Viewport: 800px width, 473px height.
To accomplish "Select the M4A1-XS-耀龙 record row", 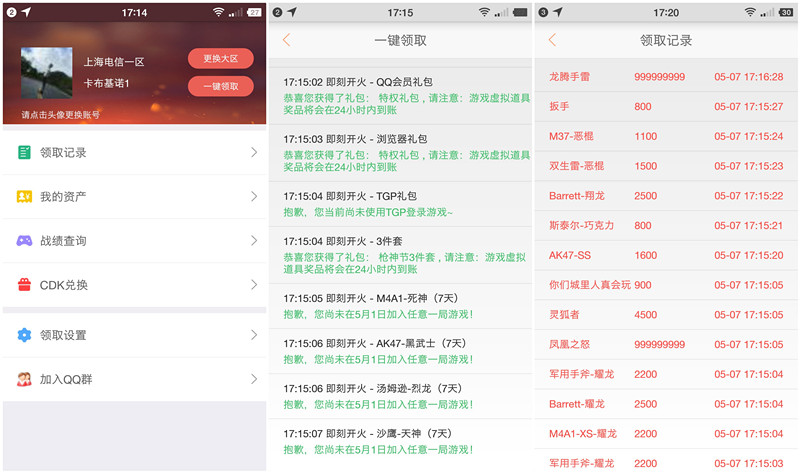I will point(666,434).
